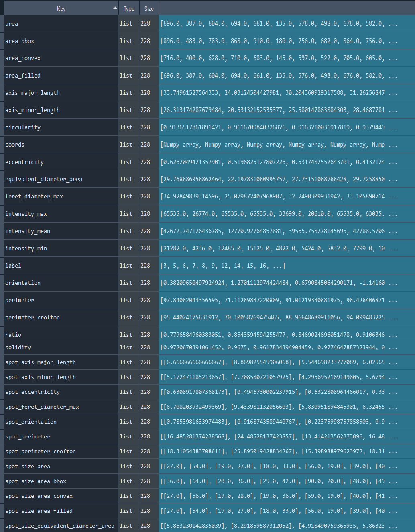This screenshot has height=532, width=415.
Task: Sort by the Key column header
Action: pos(61,9)
